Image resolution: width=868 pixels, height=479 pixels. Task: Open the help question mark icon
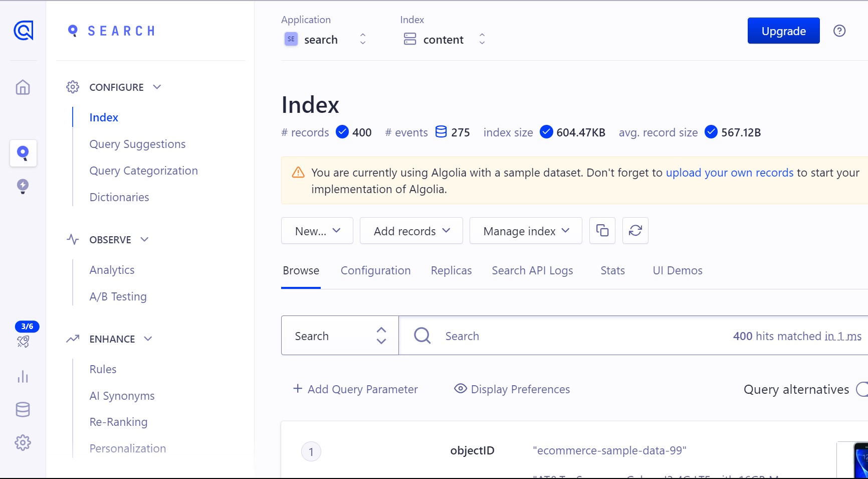(x=840, y=31)
